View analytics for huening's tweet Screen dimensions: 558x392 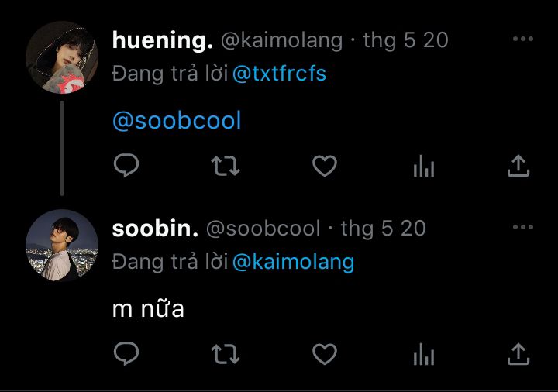(x=424, y=166)
